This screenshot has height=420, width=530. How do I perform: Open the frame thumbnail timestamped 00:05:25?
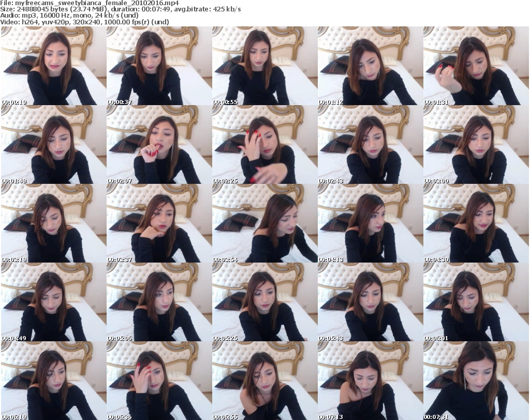pyautogui.click(x=264, y=302)
